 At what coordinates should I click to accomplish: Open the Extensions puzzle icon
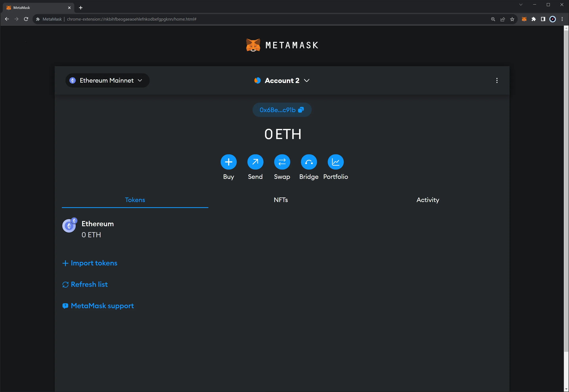tap(534, 19)
